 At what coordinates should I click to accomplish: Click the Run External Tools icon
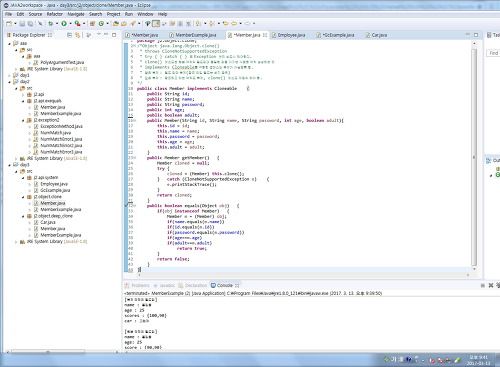77,24
